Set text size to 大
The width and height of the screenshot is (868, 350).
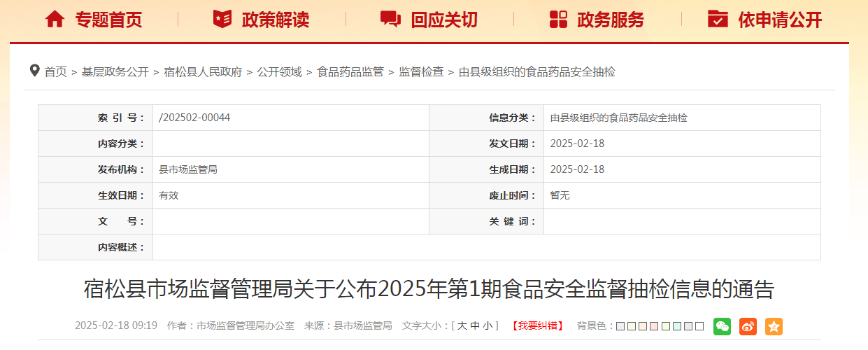pyautogui.click(x=462, y=326)
